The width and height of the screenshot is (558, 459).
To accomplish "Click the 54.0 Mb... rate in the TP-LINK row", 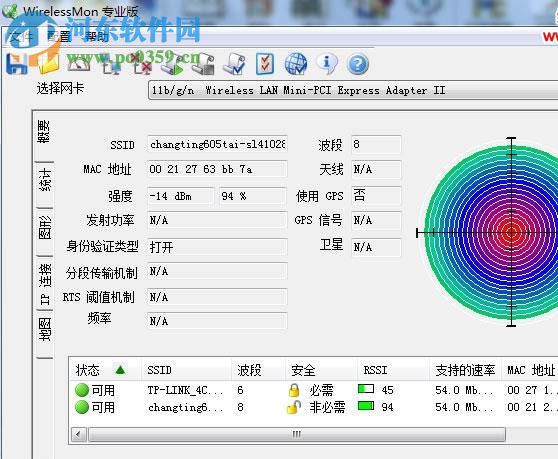I will pos(464,390).
